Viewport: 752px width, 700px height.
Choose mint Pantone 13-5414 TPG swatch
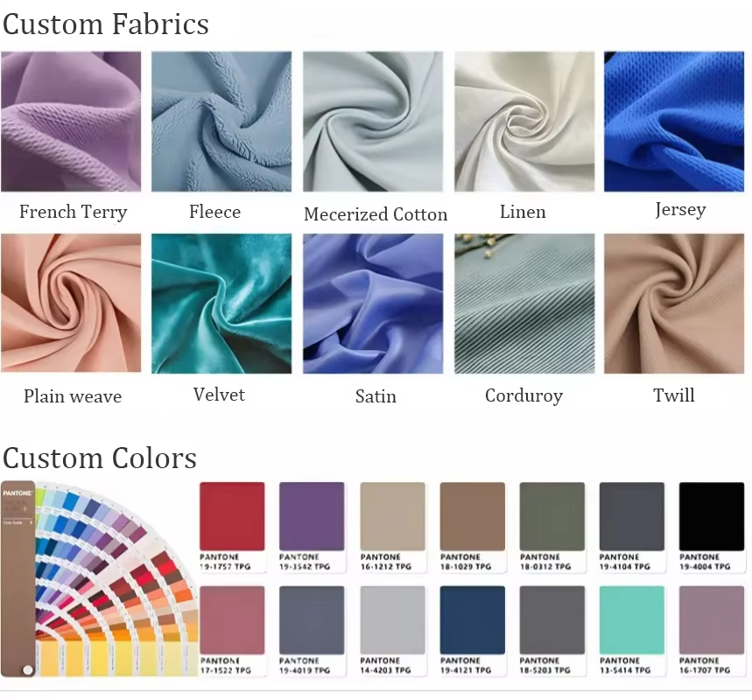tap(632, 631)
